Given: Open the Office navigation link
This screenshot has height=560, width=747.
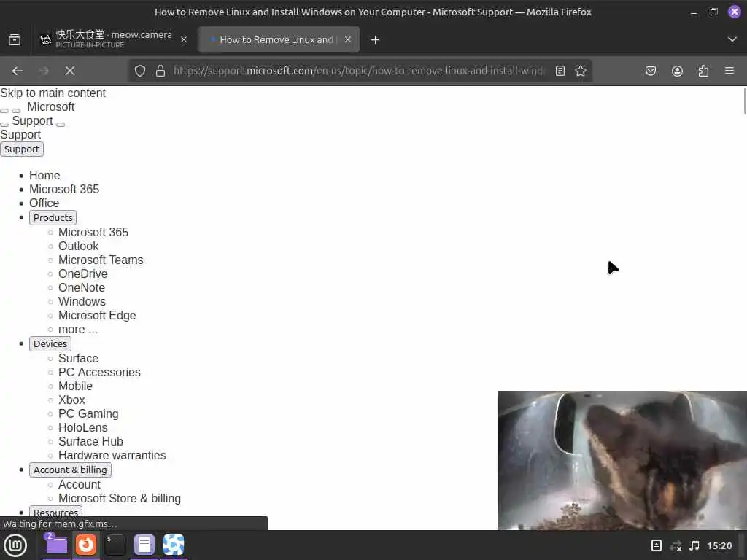Looking at the screenshot, I should 44,203.
